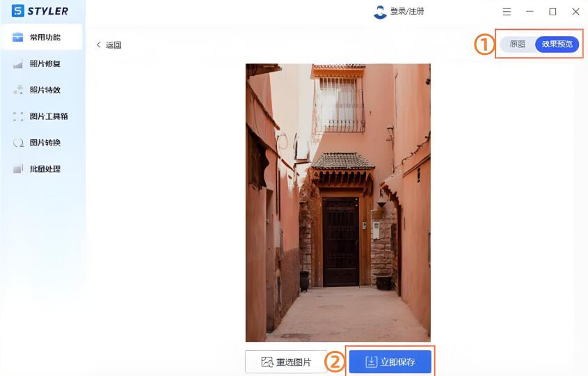The image size is (588, 376).
Task: Click the user avatar icon
Action: (380, 12)
